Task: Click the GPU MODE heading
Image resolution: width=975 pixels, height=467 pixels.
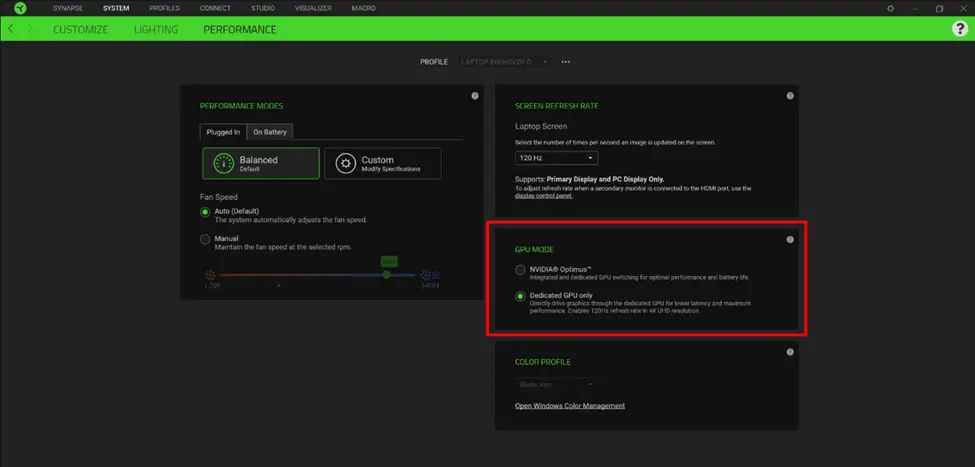Action: [534, 249]
